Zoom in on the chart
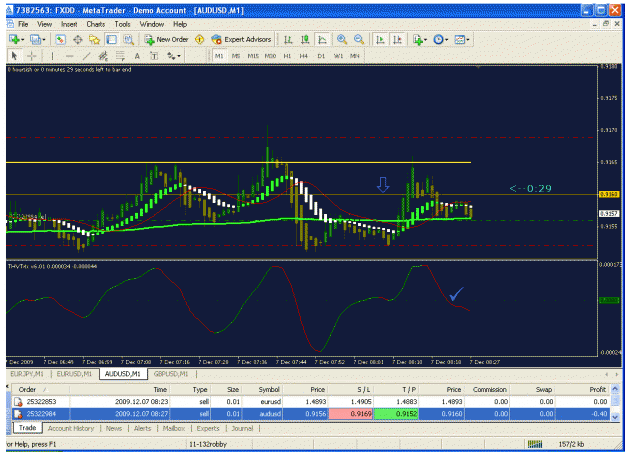The image size is (625, 452). point(342,39)
